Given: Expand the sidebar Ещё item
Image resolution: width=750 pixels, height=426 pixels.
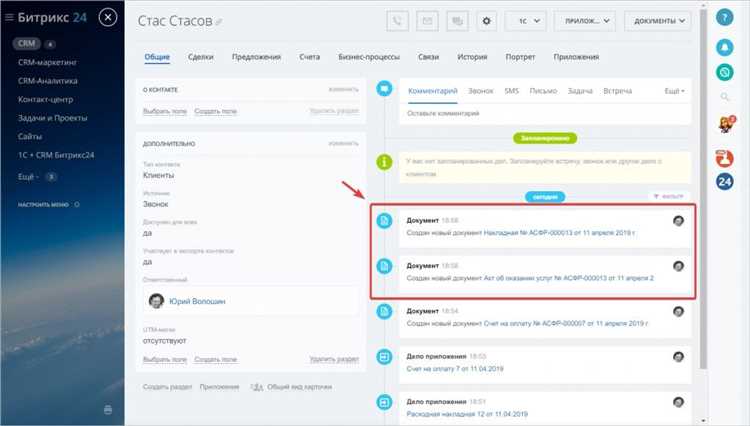Looking at the screenshot, I should (x=28, y=177).
